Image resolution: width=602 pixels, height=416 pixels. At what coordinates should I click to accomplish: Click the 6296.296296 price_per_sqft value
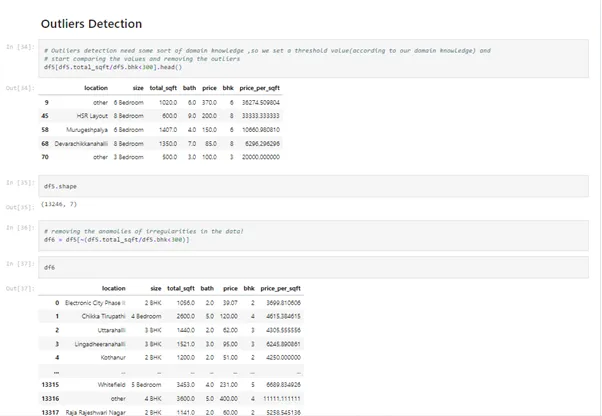click(262, 144)
